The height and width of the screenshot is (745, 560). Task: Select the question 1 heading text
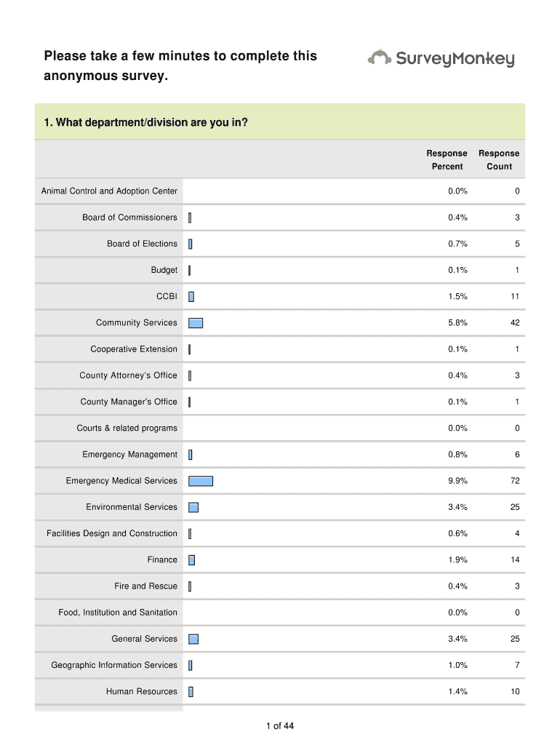click(146, 122)
